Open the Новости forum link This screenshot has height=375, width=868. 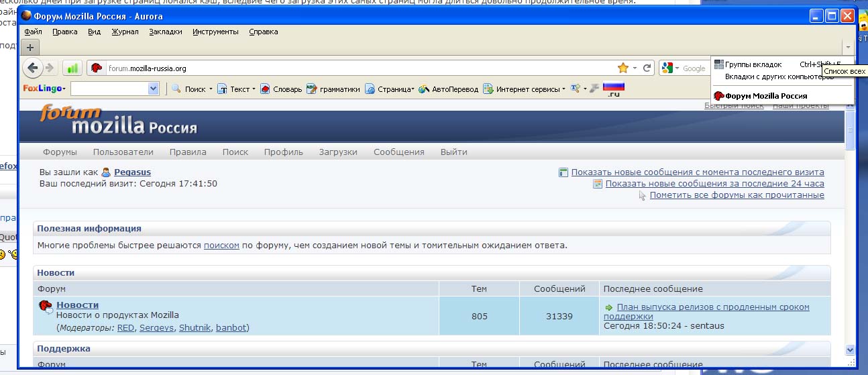click(77, 305)
